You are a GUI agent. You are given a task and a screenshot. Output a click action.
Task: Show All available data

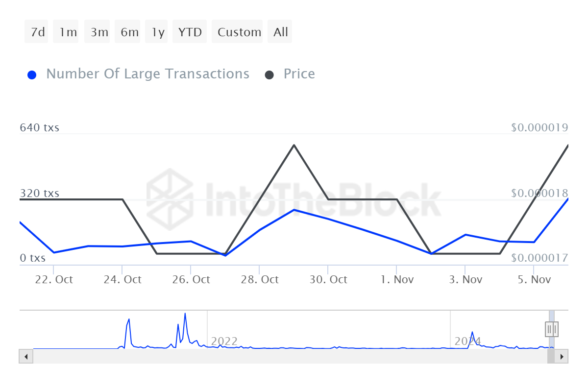280,32
